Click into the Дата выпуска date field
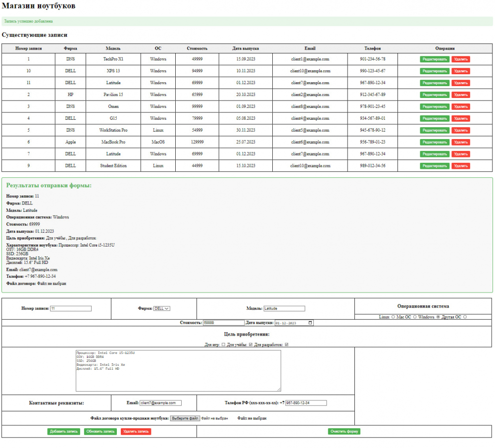495x448 pixels. click(x=294, y=323)
